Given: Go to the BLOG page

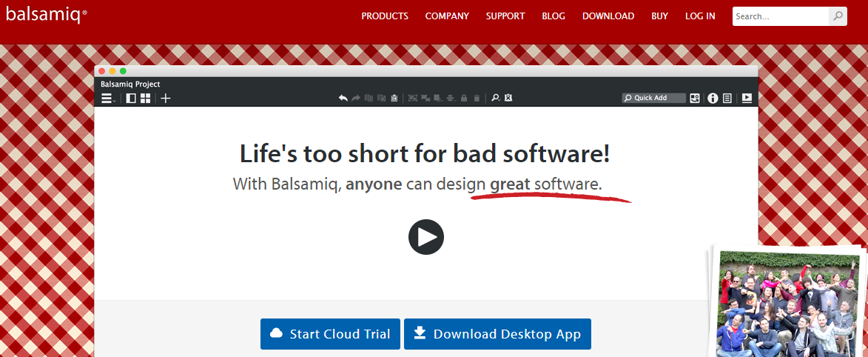Looking at the screenshot, I should (554, 16).
